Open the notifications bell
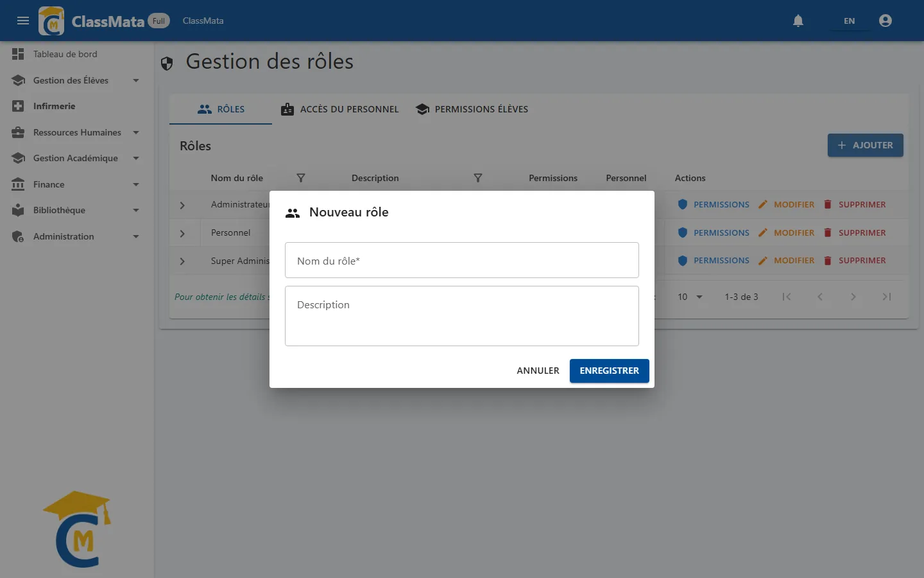The height and width of the screenshot is (578, 924). pyautogui.click(x=798, y=21)
